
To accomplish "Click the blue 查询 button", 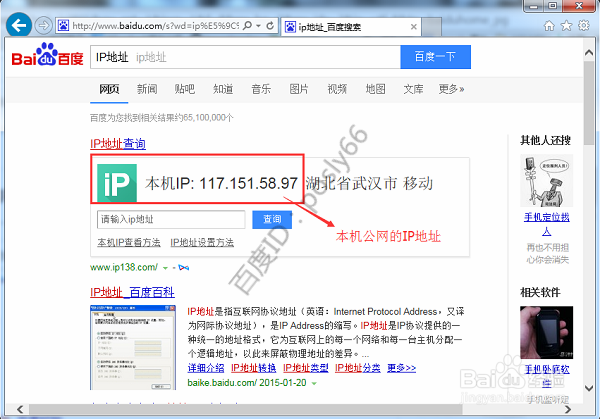I will click(272, 220).
